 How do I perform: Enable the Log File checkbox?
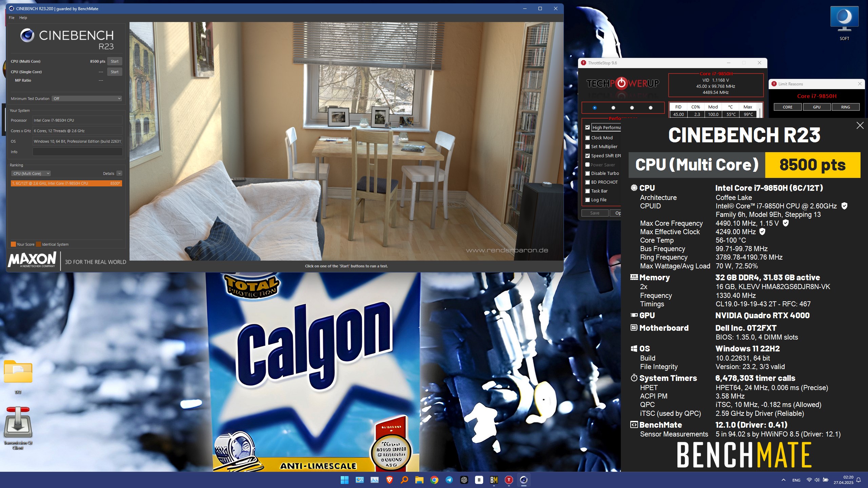click(588, 200)
